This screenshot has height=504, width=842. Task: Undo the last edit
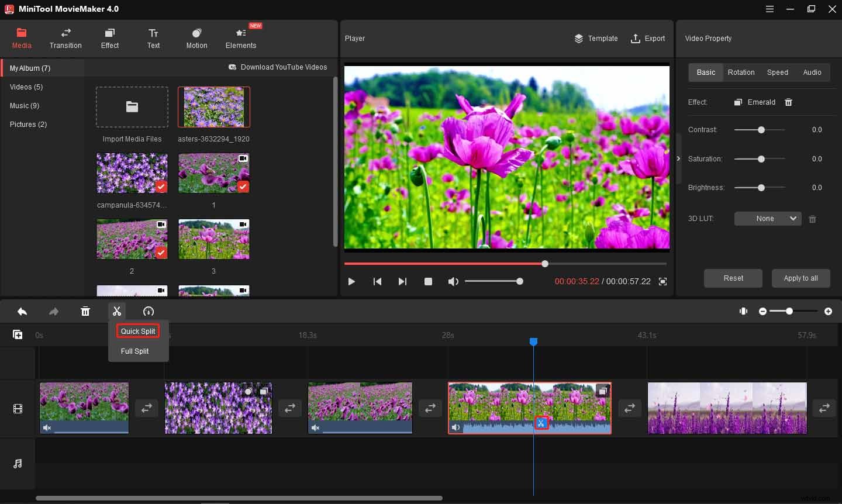tap(22, 311)
